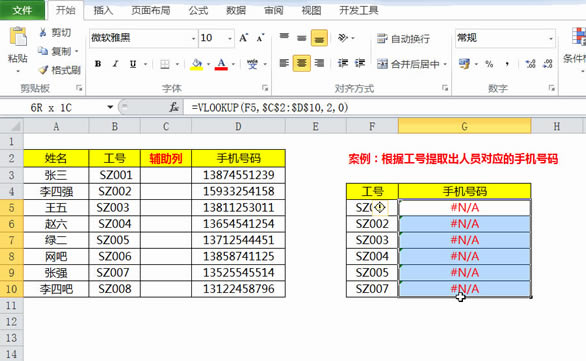Increase the indent

[x=360, y=63]
